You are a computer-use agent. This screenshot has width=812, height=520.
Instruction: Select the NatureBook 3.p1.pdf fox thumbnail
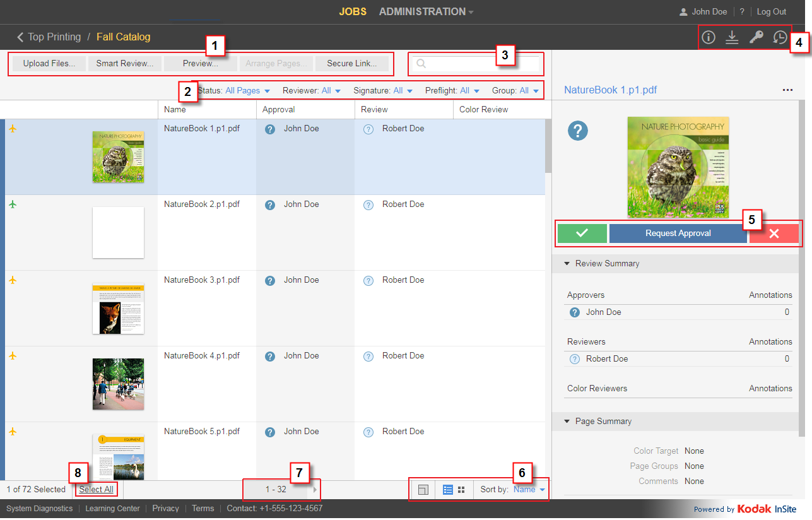click(118, 309)
